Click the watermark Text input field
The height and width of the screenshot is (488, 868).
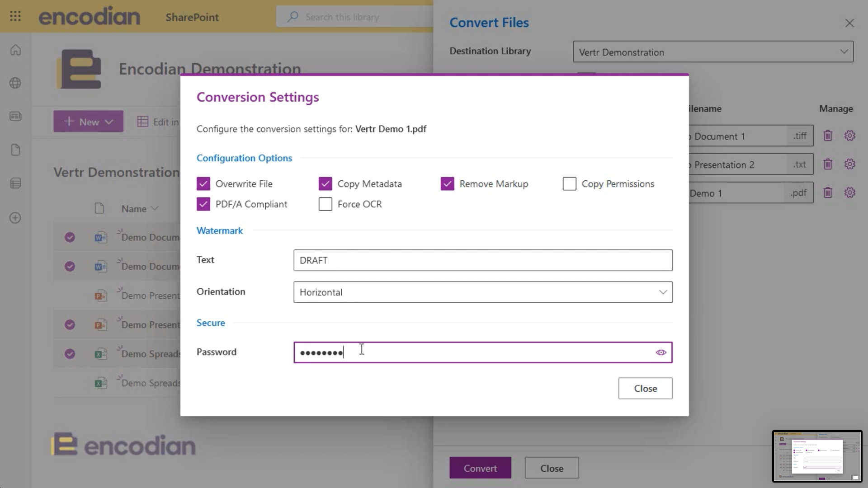point(483,260)
